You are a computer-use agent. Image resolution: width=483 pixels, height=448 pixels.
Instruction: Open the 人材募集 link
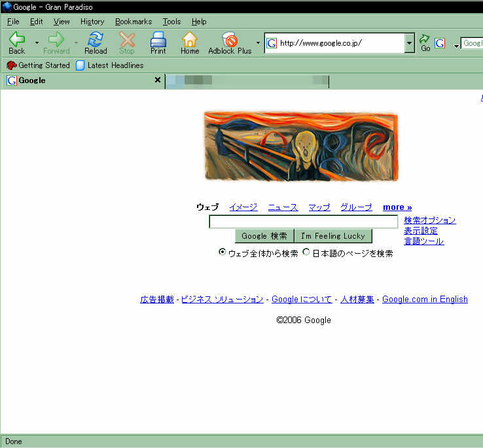coord(357,299)
